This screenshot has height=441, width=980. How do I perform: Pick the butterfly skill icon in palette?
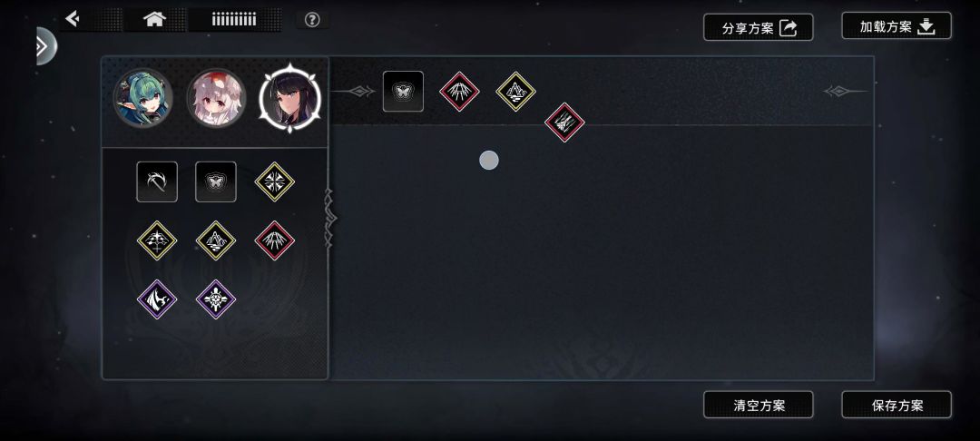tap(216, 181)
